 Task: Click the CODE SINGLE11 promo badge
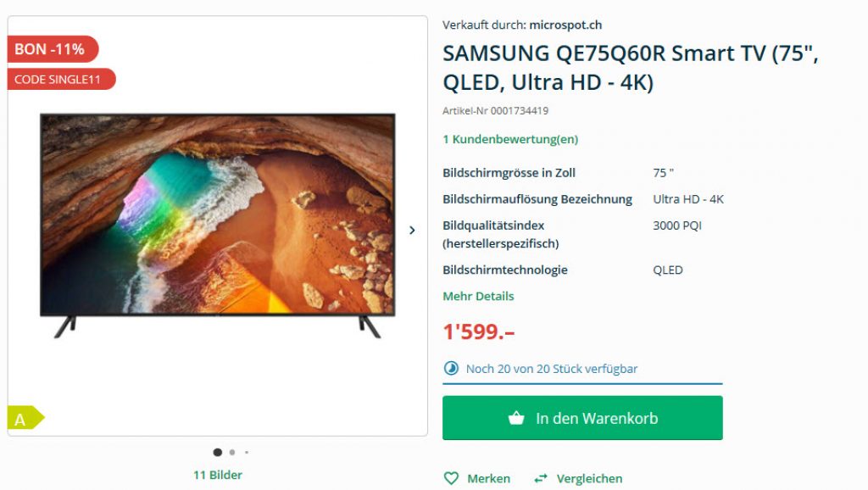tap(61, 79)
